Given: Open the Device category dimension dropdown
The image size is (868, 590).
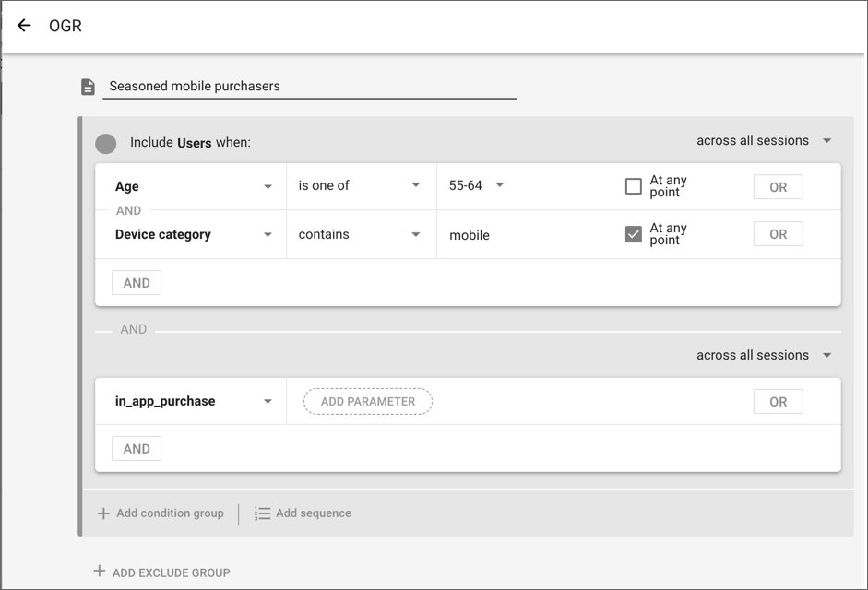Looking at the screenshot, I should (193, 235).
